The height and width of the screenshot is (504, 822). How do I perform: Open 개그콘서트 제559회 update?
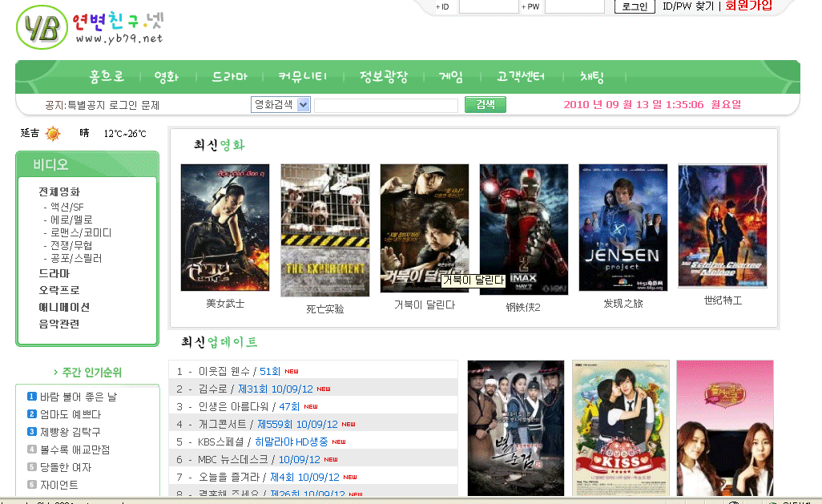pyautogui.click(x=268, y=425)
